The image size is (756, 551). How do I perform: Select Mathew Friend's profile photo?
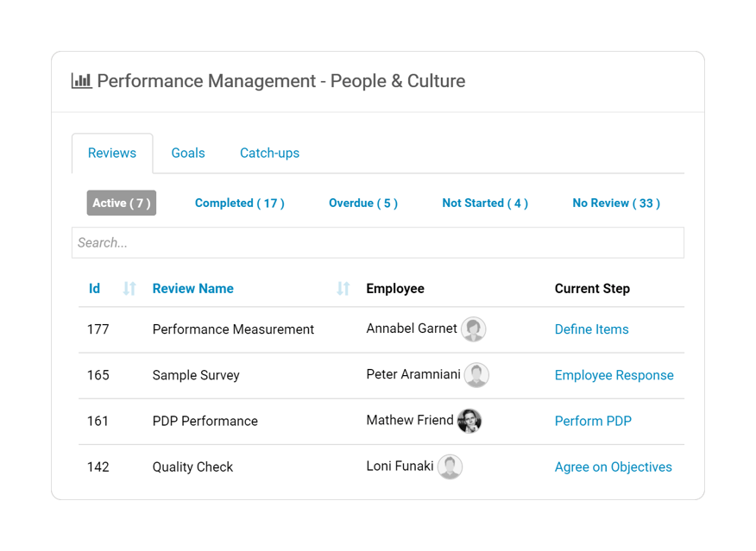click(469, 421)
